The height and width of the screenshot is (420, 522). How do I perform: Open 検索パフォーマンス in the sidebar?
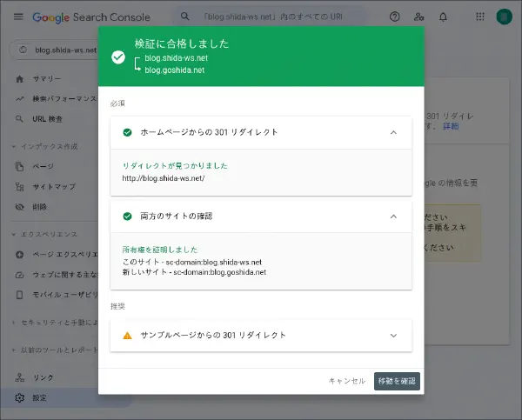[64, 99]
